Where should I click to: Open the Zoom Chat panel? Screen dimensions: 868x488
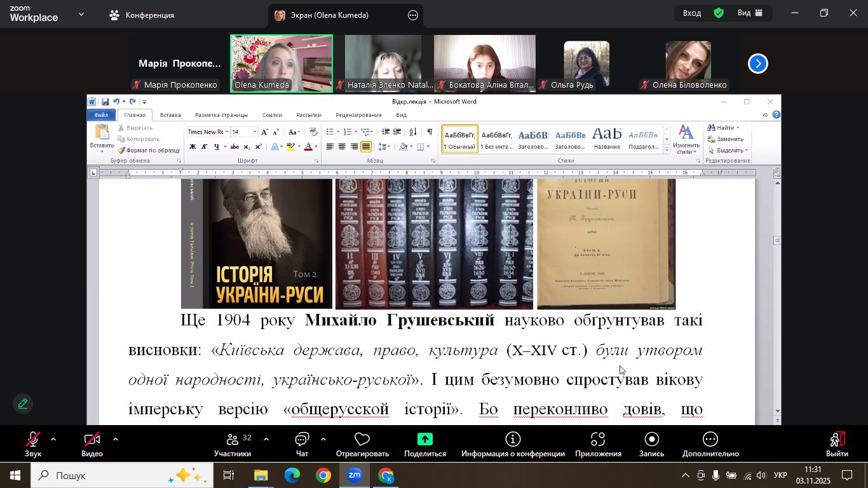pos(302,444)
